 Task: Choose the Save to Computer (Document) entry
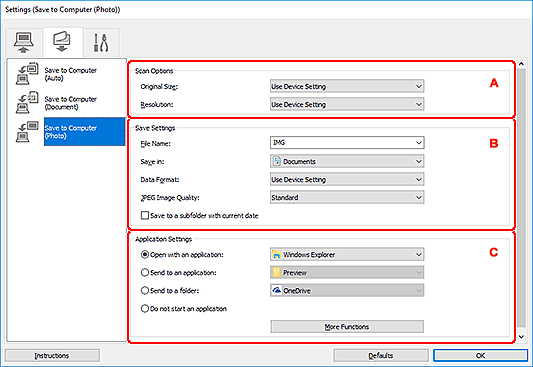[x=70, y=103]
